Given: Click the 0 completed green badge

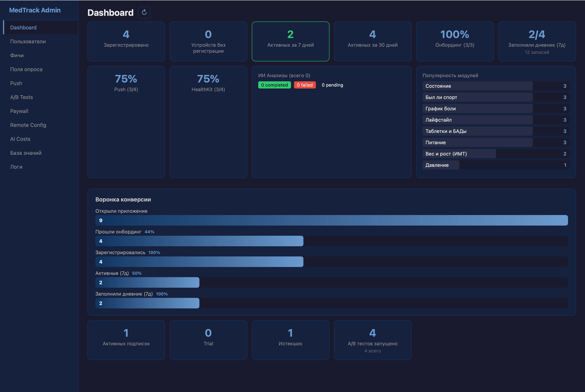Looking at the screenshot, I should (x=274, y=85).
